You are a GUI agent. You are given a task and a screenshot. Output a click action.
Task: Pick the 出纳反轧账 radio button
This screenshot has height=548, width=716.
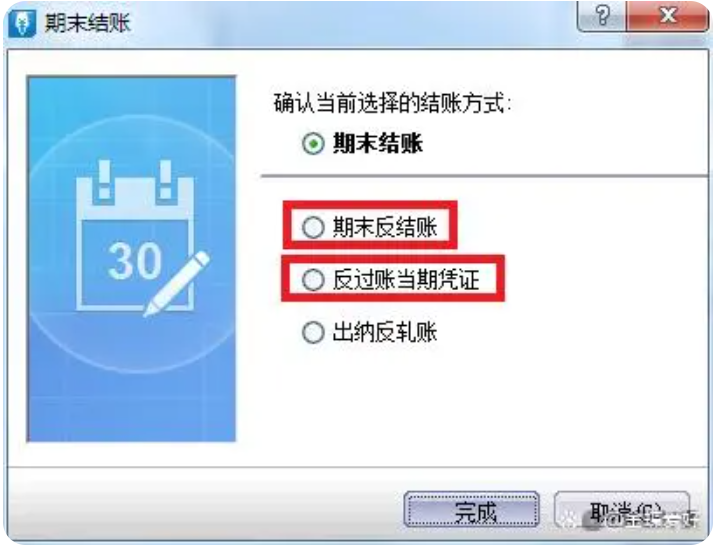click(x=313, y=332)
